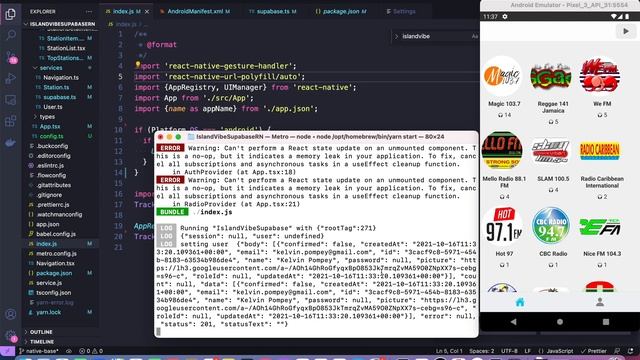Viewport: 640px width, 360px height.
Task: Click the feedback icon in status bar
Action: click(617, 351)
